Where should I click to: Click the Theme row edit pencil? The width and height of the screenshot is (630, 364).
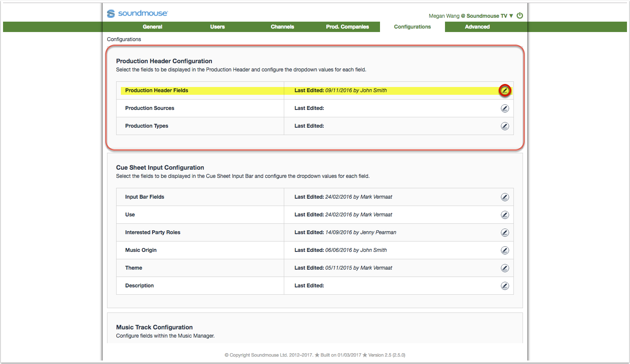click(x=505, y=268)
